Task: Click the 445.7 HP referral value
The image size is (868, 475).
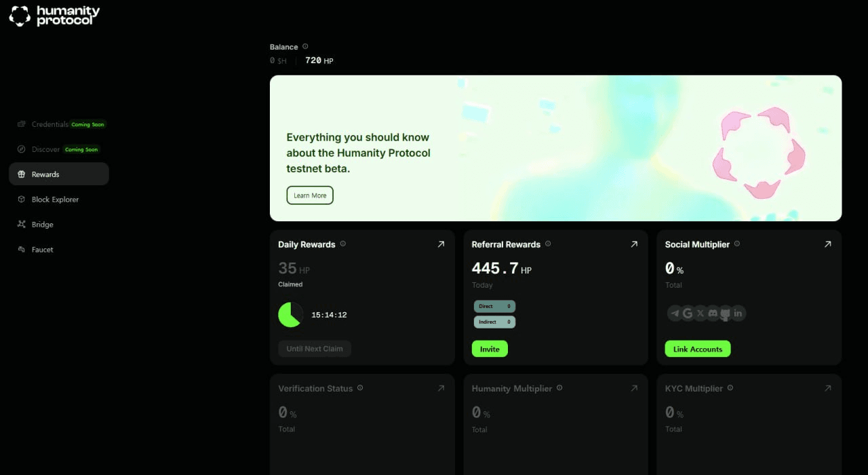Action: 502,269
